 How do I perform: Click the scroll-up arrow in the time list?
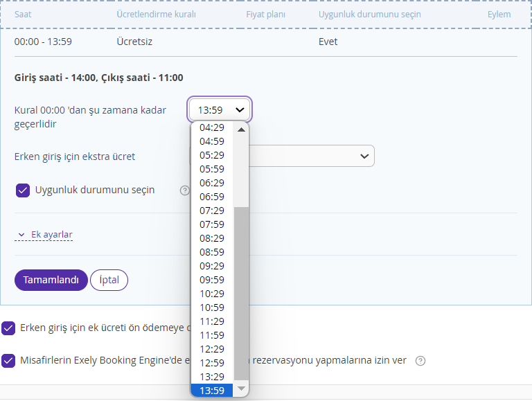pyautogui.click(x=241, y=130)
